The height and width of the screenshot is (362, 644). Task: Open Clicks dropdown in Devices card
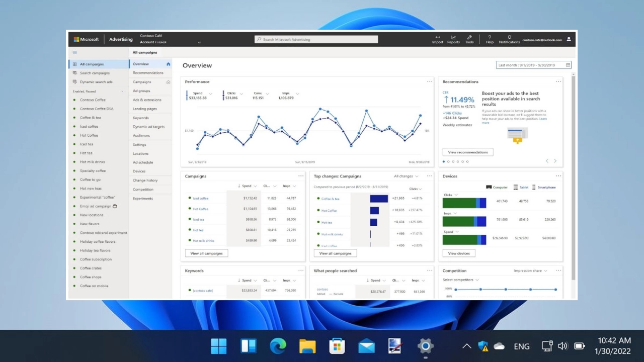coord(450,195)
